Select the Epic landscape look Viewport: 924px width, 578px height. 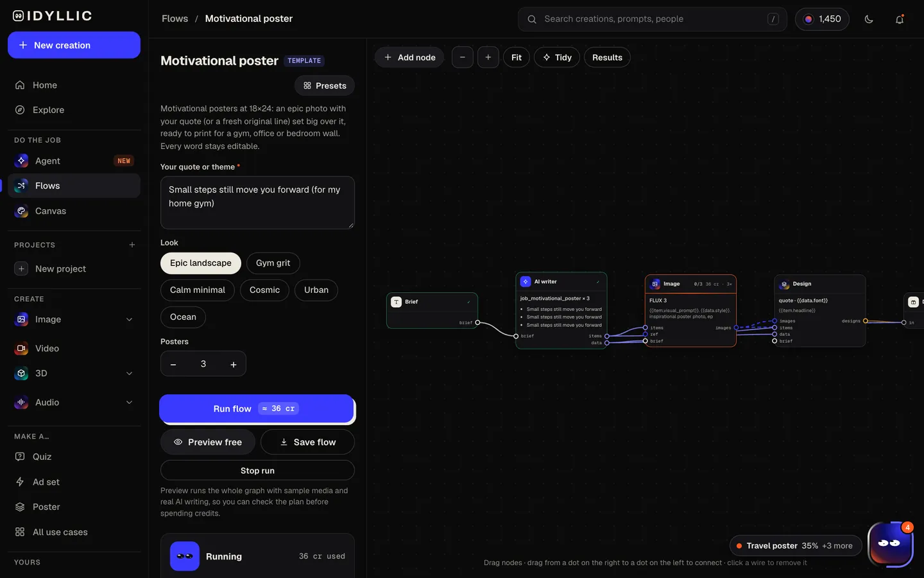click(201, 263)
